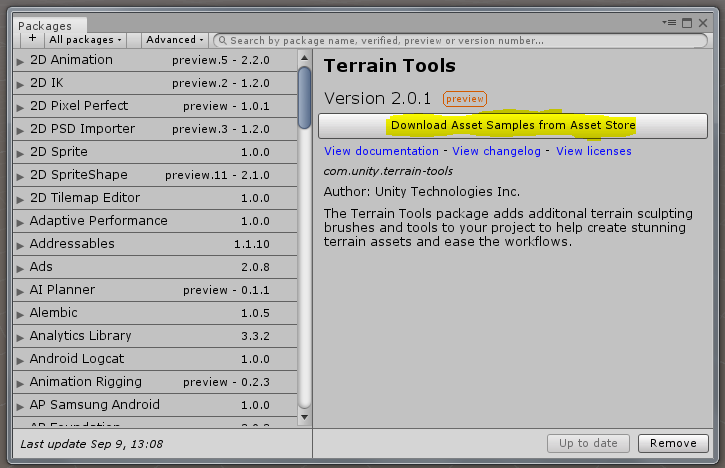The image size is (725, 468).
Task: Open the All packages dropdown
Action: coord(85,40)
